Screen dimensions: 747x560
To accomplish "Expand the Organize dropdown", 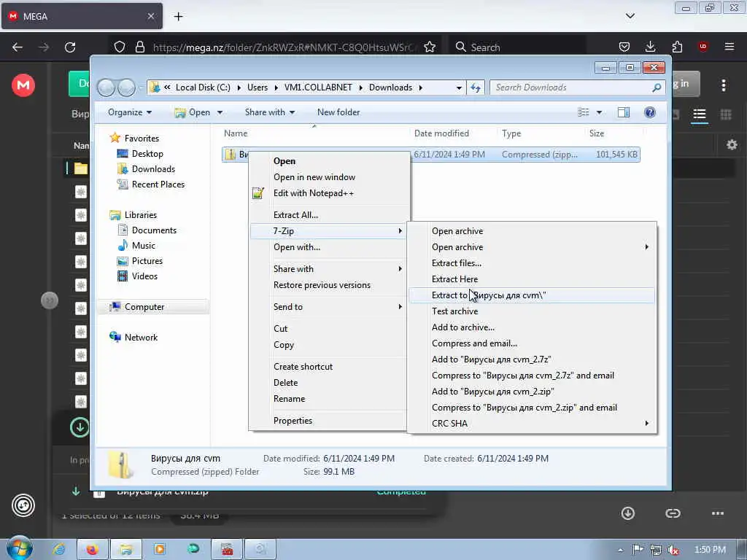I will (x=130, y=112).
